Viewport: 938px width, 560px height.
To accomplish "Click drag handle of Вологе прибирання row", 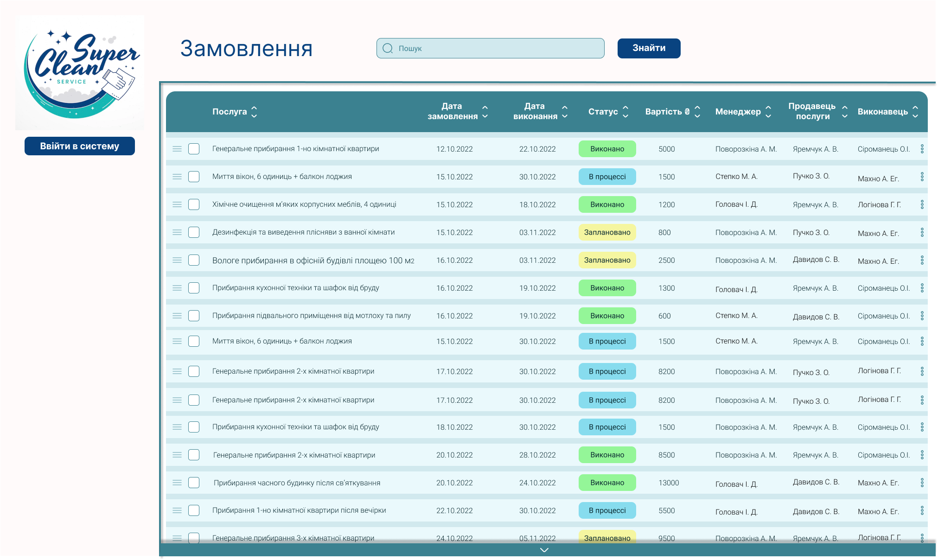I will pos(177,260).
